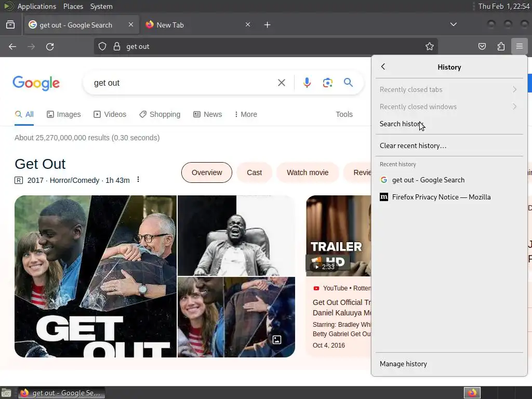Viewport: 532px width, 399px height.
Task: Click into the Google search field
Action: coord(183,83)
